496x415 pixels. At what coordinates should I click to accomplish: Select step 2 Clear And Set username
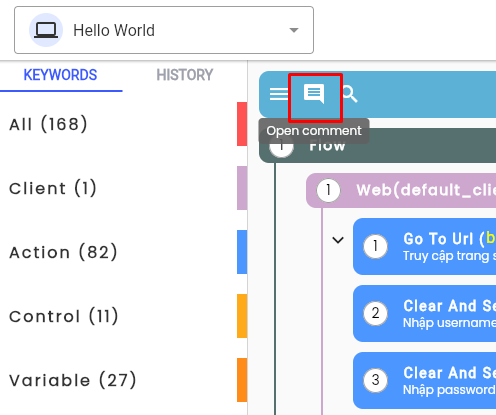424,314
